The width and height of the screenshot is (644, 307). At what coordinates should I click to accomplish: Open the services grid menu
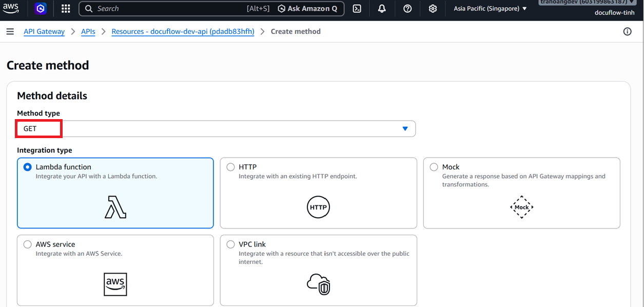(66, 9)
